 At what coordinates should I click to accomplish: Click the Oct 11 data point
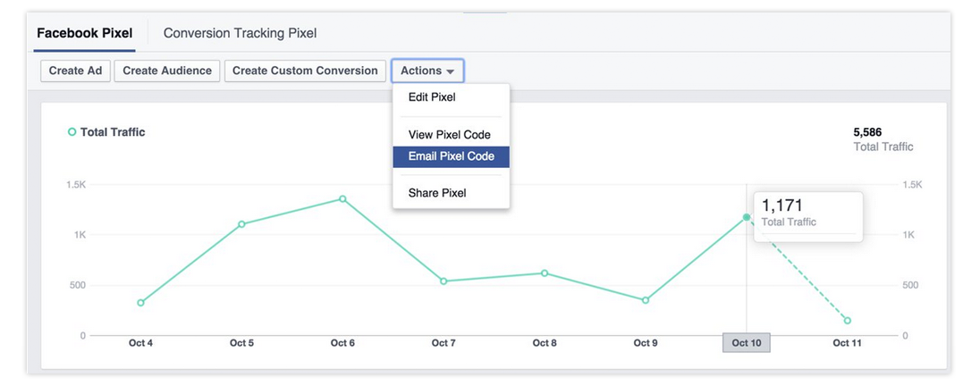[848, 321]
